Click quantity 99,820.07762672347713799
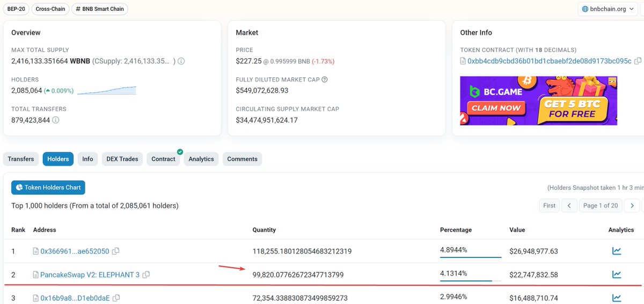Viewport: 644px width, 304px height. coord(298,275)
